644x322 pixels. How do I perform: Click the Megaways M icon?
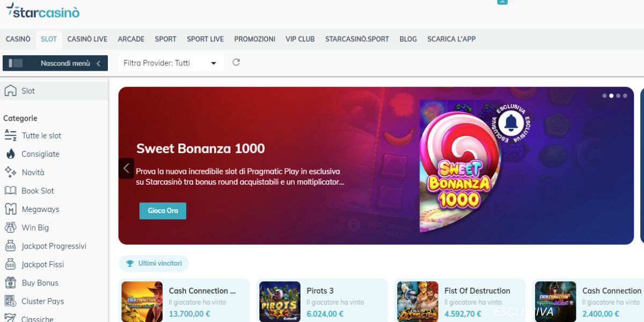(10, 209)
